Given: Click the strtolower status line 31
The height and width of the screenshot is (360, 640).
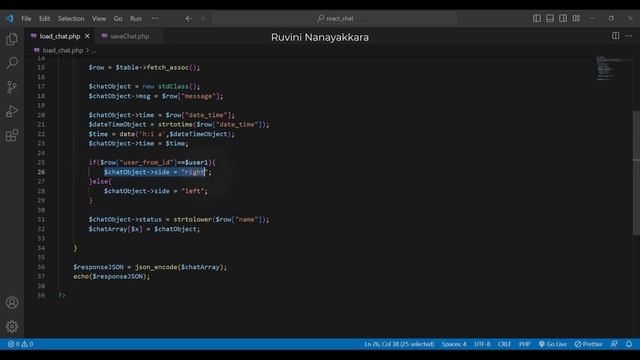Looking at the screenshot, I should click(179, 220).
